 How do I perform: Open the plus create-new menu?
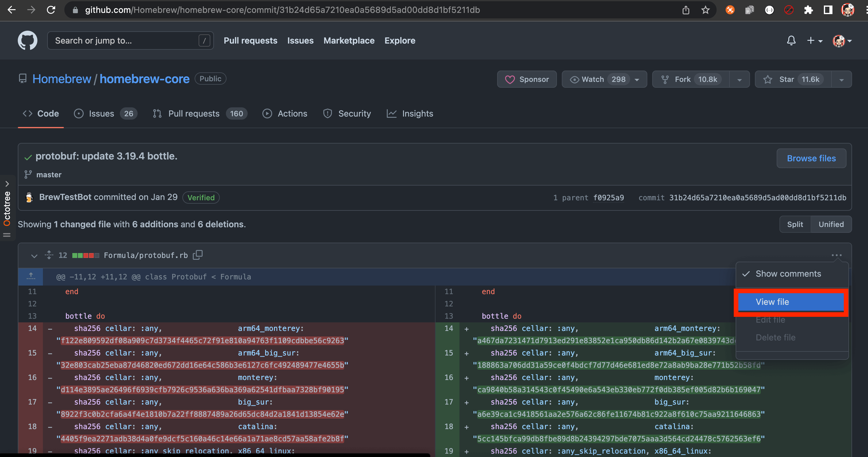[814, 41]
